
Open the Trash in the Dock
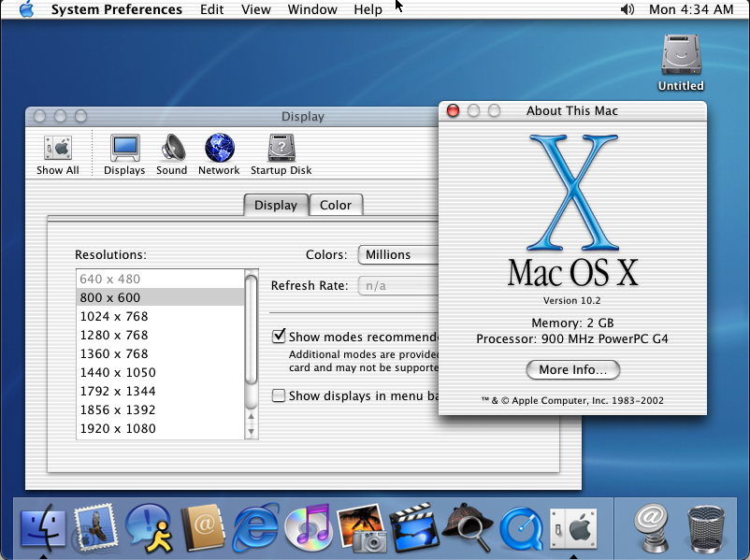(705, 528)
